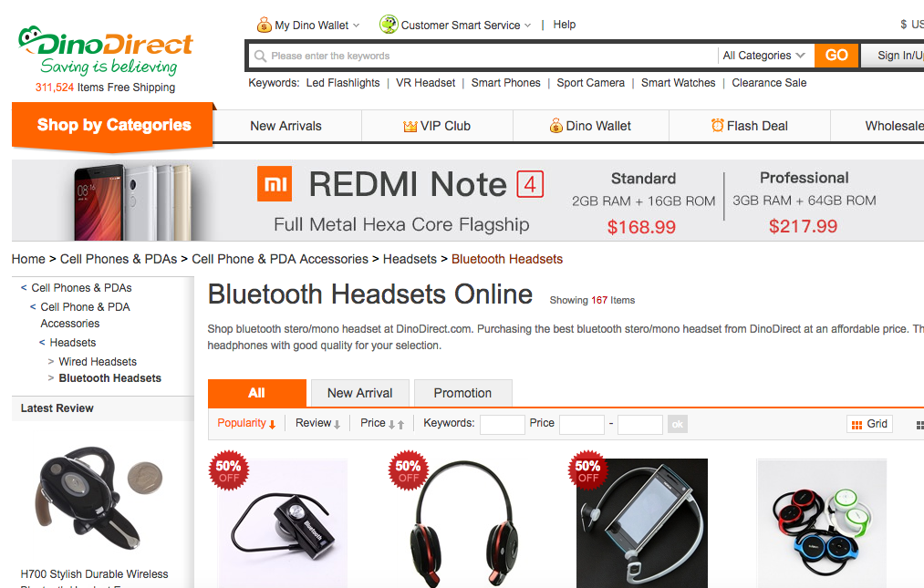Switch to Grid view
924x588 pixels.
click(x=869, y=424)
